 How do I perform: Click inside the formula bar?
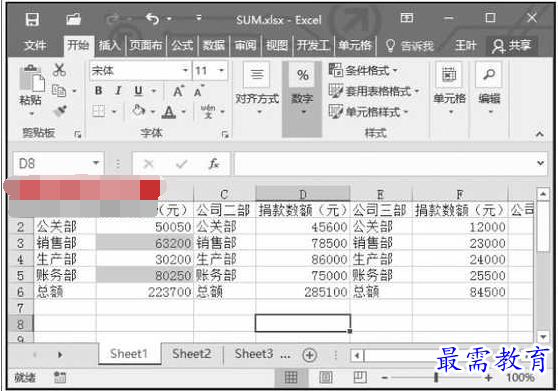pos(384,164)
